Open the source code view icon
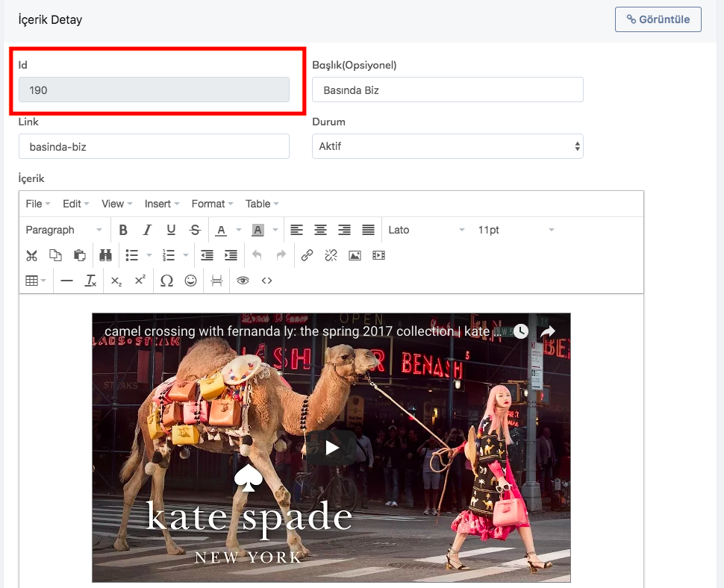Screen dimensions: 724x588 tap(266, 281)
